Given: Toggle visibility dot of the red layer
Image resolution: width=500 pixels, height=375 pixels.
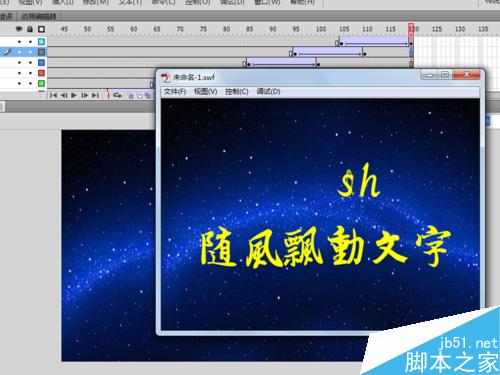Looking at the screenshot, I should pos(19,73).
